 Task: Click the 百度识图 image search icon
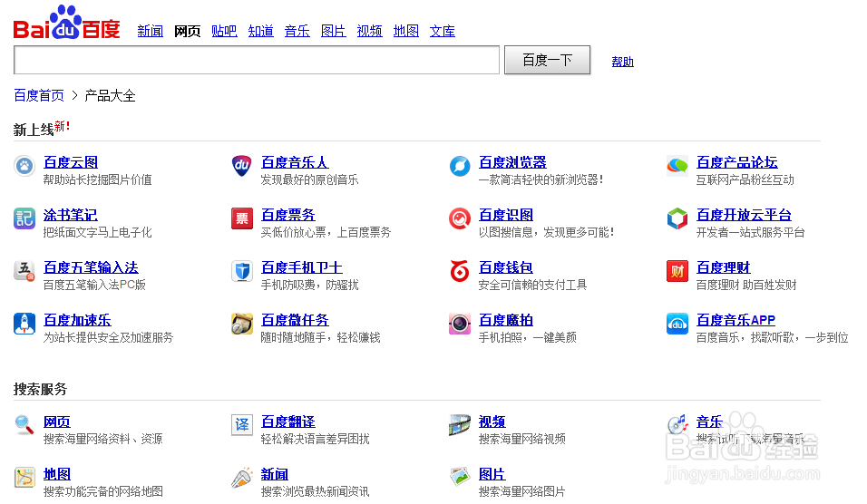(460, 218)
